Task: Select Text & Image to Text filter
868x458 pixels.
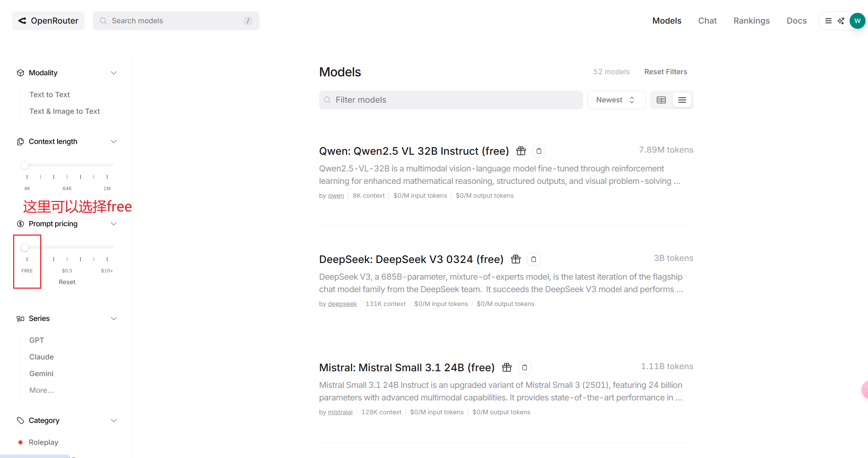Action: 65,111
